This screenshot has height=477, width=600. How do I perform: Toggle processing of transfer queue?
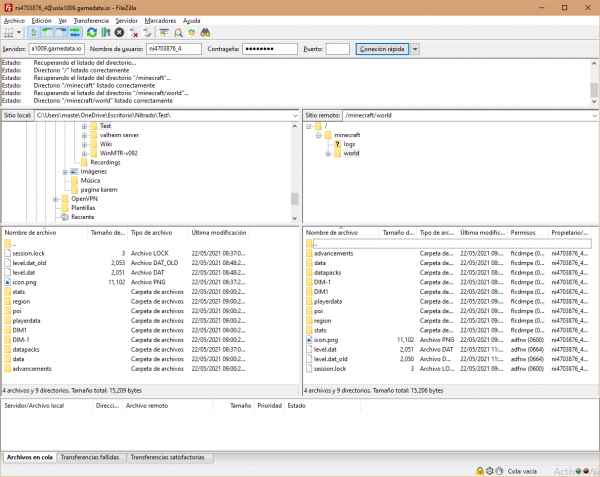[106, 33]
